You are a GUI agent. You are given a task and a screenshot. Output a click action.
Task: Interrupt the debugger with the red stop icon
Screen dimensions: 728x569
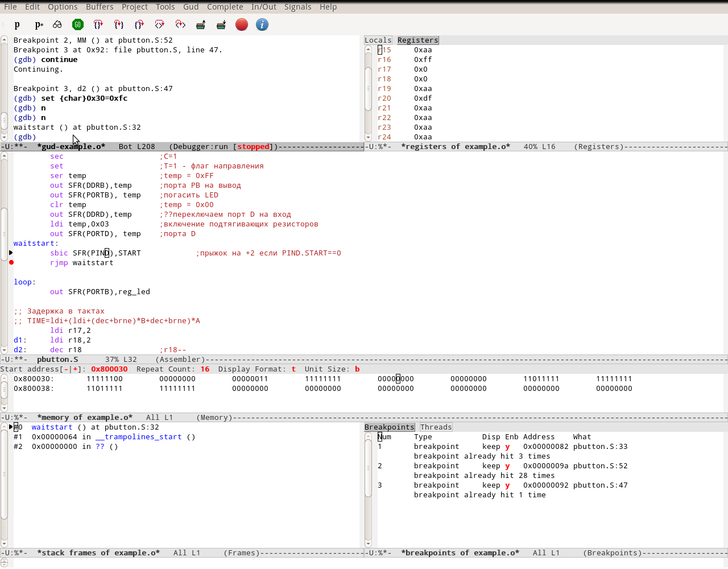(x=241, y=24)
